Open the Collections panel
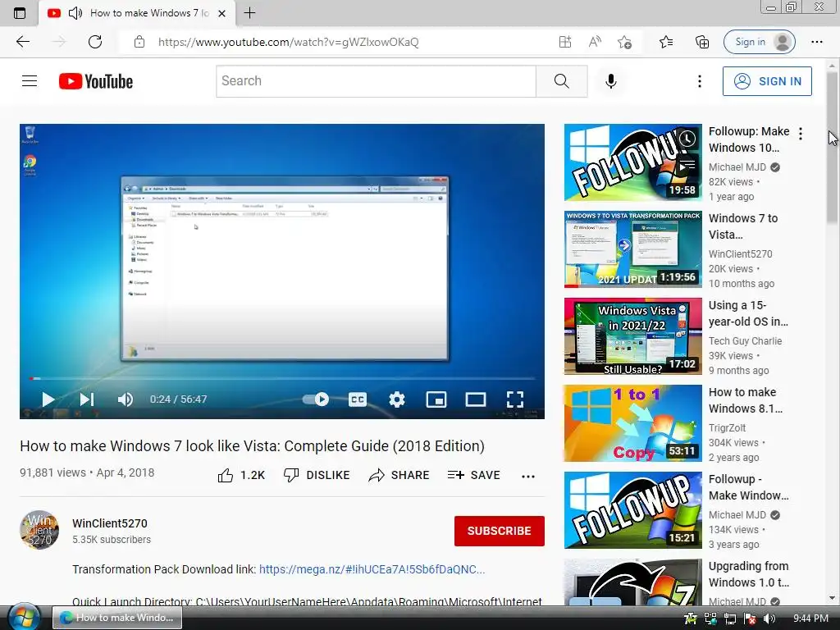The width and height of the screenshot is (840, 630). (x=702, y=42)
